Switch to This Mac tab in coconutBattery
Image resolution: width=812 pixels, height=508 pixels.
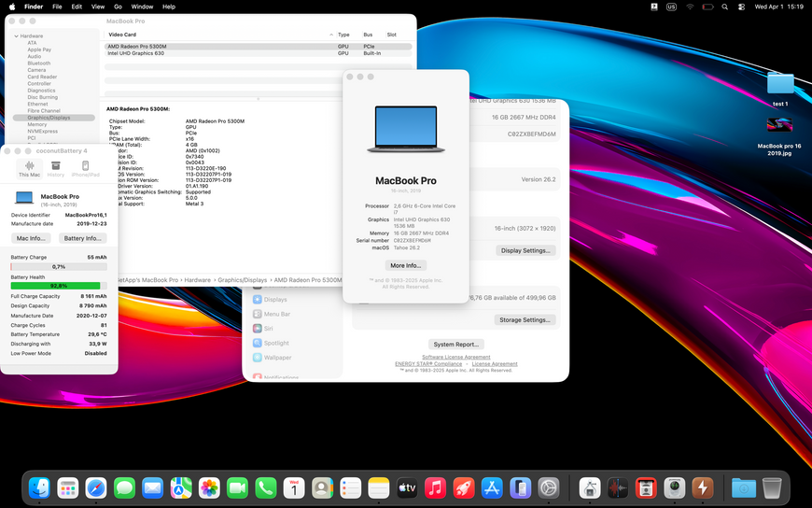click(x=30, y=168)
